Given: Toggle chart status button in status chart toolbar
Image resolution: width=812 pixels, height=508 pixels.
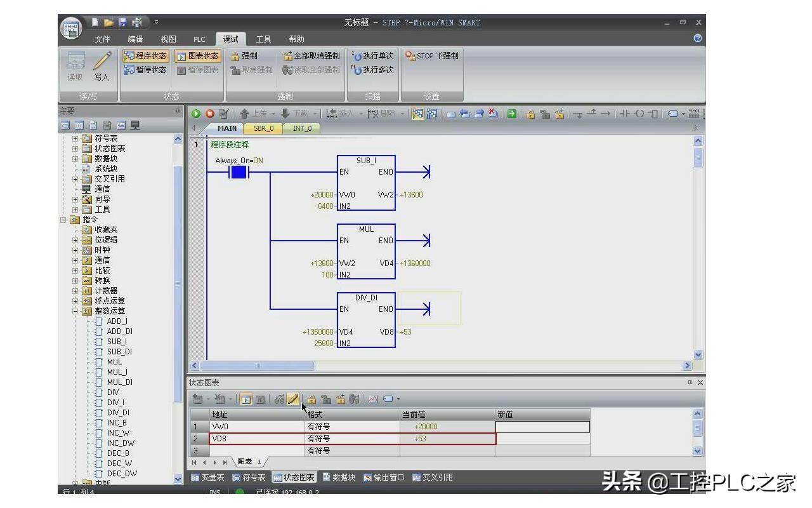Looking at the screenshot, I should tap(246, 399).
